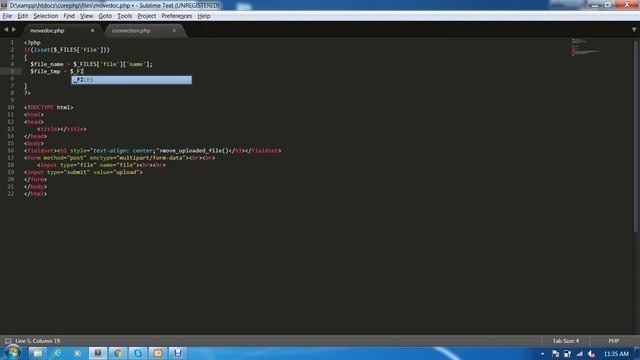Image resolution: width=640 pixels, height=360 pixels.
Task: Click line number 10 in the gutter
Action: [11, 107]
